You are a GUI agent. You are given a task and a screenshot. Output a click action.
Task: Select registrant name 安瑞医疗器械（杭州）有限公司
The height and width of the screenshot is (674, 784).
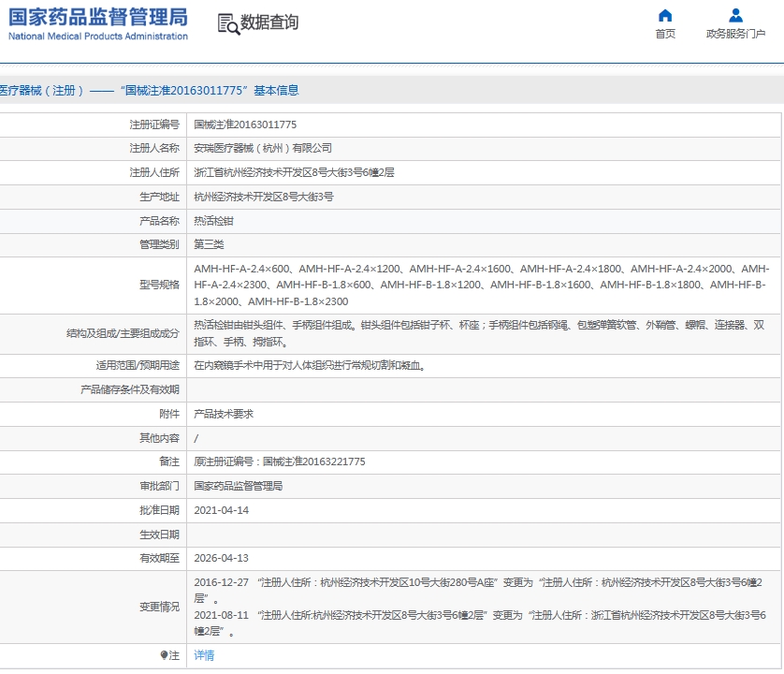tap(263, 148)
